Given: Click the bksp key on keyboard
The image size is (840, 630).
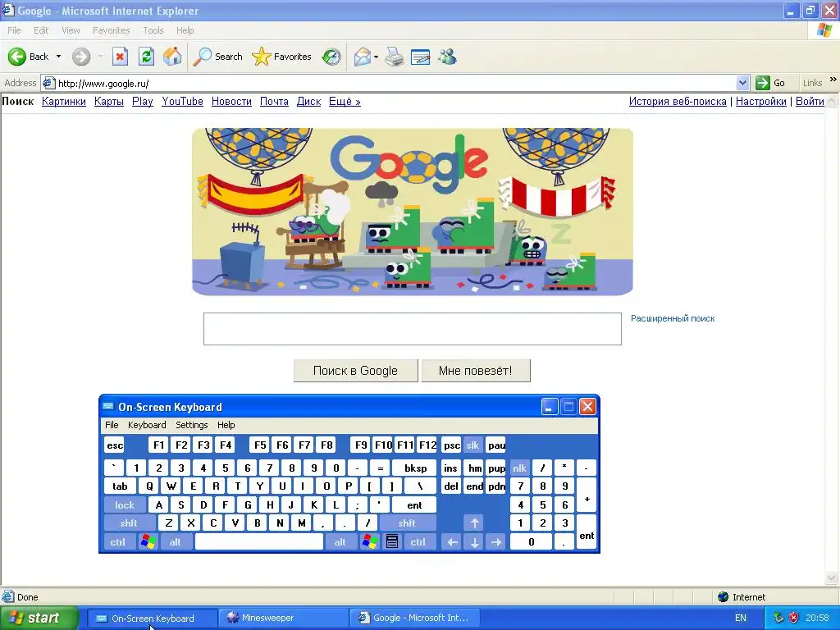Looking at the screenshot, I should (x=416, y=468).
